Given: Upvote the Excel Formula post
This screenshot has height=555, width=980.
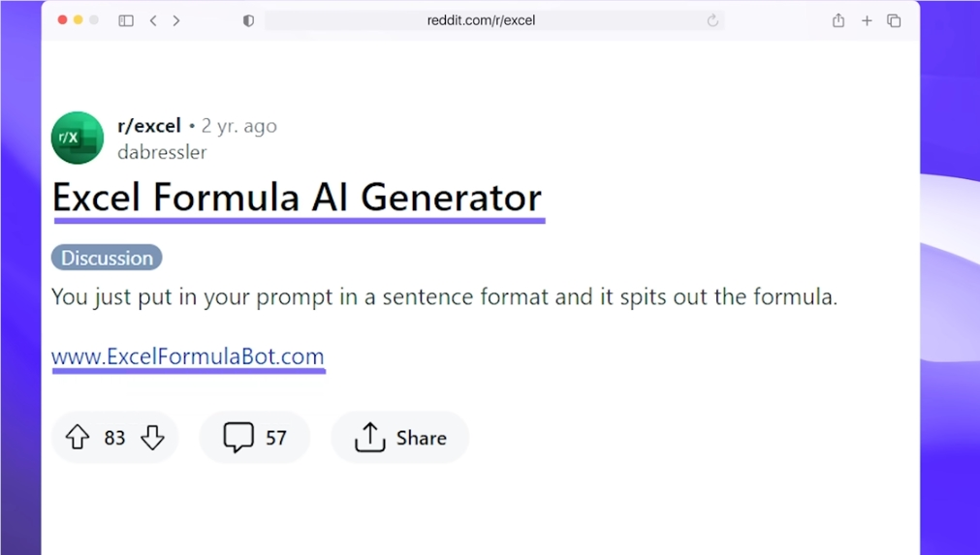Looking at the screenshot, I should coord(78,437).
